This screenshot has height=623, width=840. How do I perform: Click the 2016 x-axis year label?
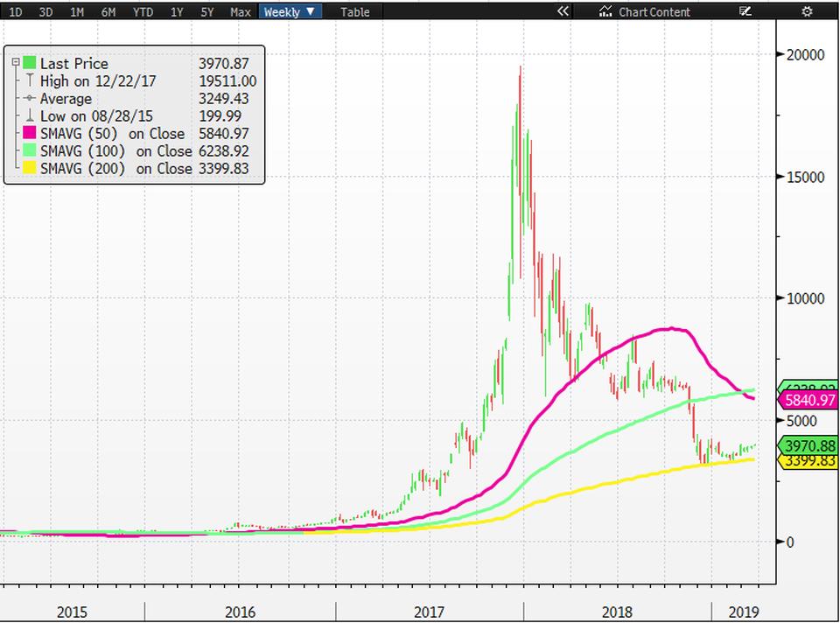click(x=240, y=612)
